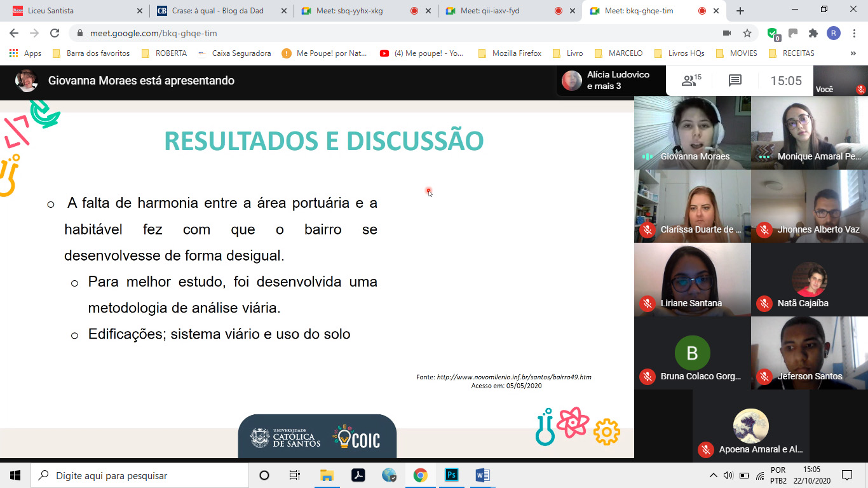Image resolution: width=868 pixels, height=488 pixels.
Task: Click muted mic icon on Clarissa Duarte tile
Action: 647,230
